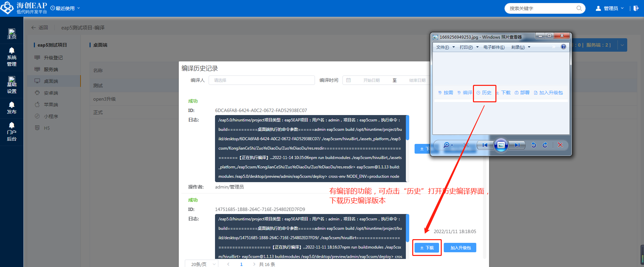Open the 编译人 select box
The height and width of the screenshot is (267, 644).
click(x=262, y=80)
